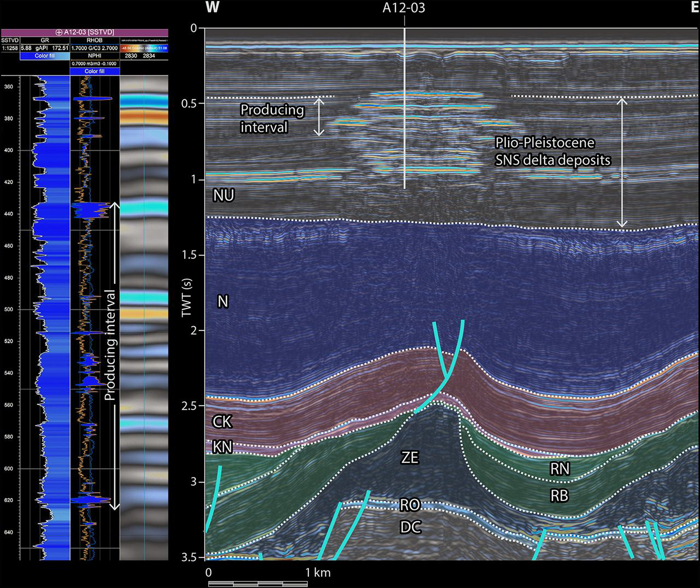The width and height of the screenshot is (700, 588).
Task: Click the Plio-Pleistocene SNS delta deposits label
Action: click(552, 152)
